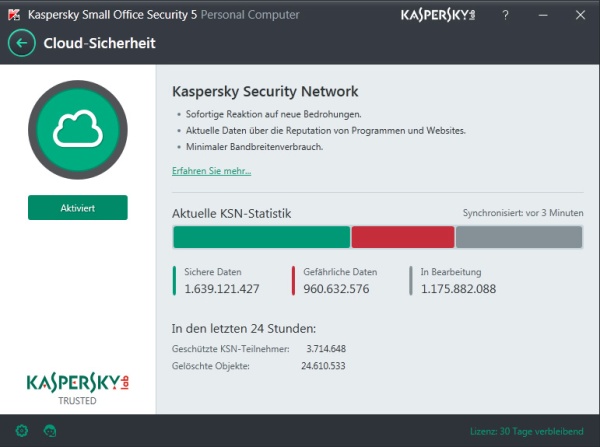Click the Gelöschte Objekte label
600x447 pixels.
pos(211,366)
